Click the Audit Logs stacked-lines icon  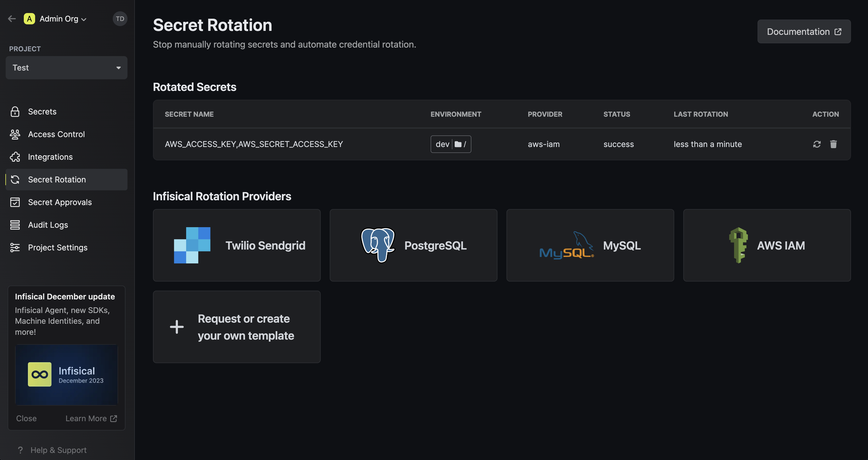pos(15,225)
